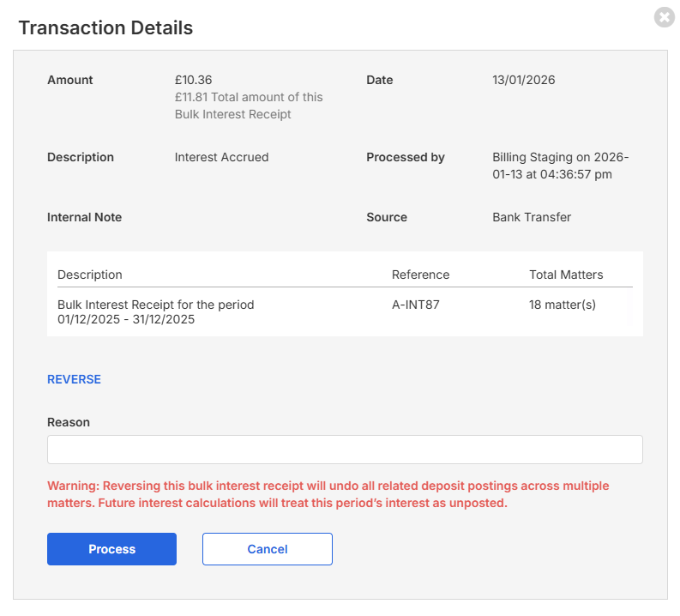Click the Interest Accrued description value
The width and height of the screenshot is (680, 616).
221,157
